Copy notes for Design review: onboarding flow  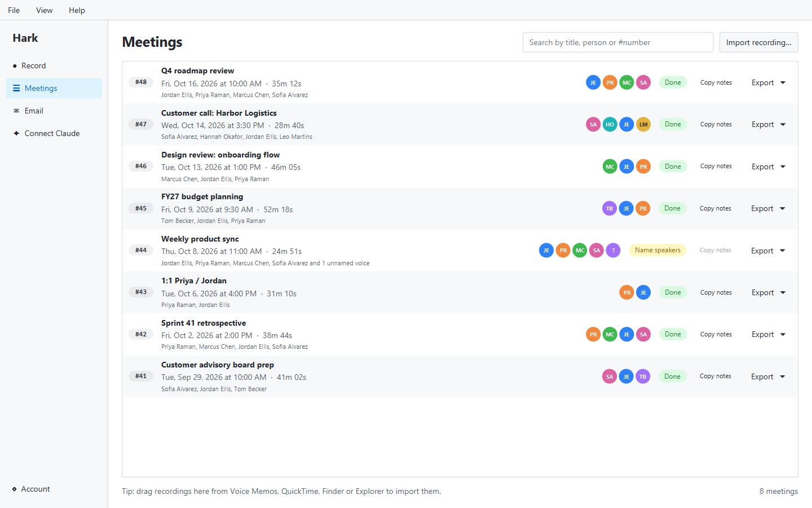(x=716, y=167)
